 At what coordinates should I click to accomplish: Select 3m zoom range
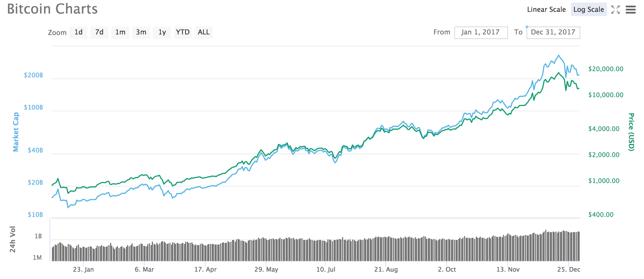(x=141, y=32)
